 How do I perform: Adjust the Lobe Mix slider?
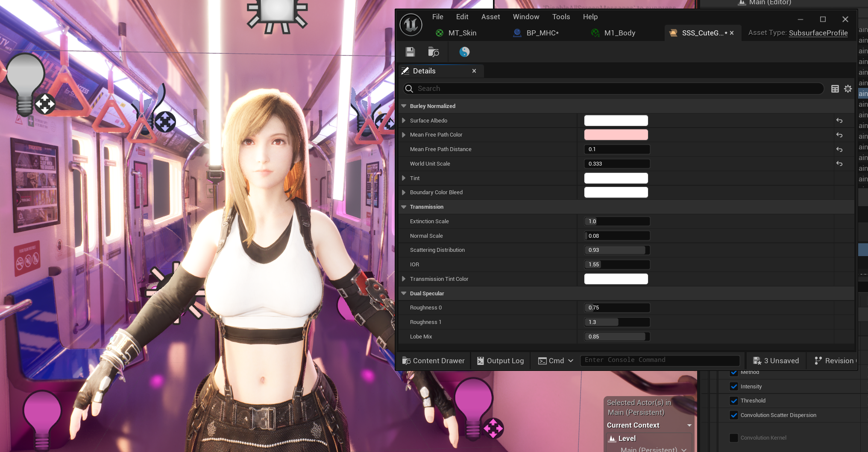point(617,337)
